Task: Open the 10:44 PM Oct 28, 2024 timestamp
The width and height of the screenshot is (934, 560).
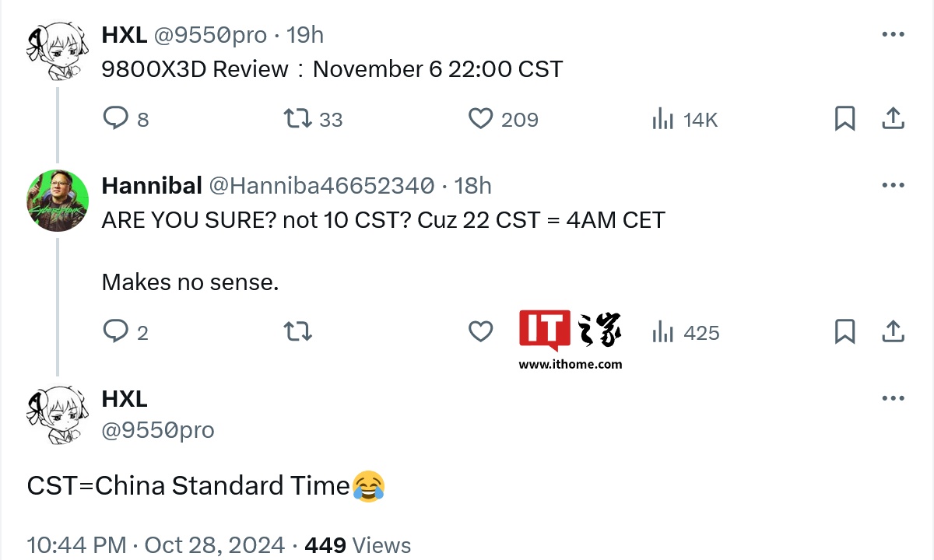Action: pos(156,545)
